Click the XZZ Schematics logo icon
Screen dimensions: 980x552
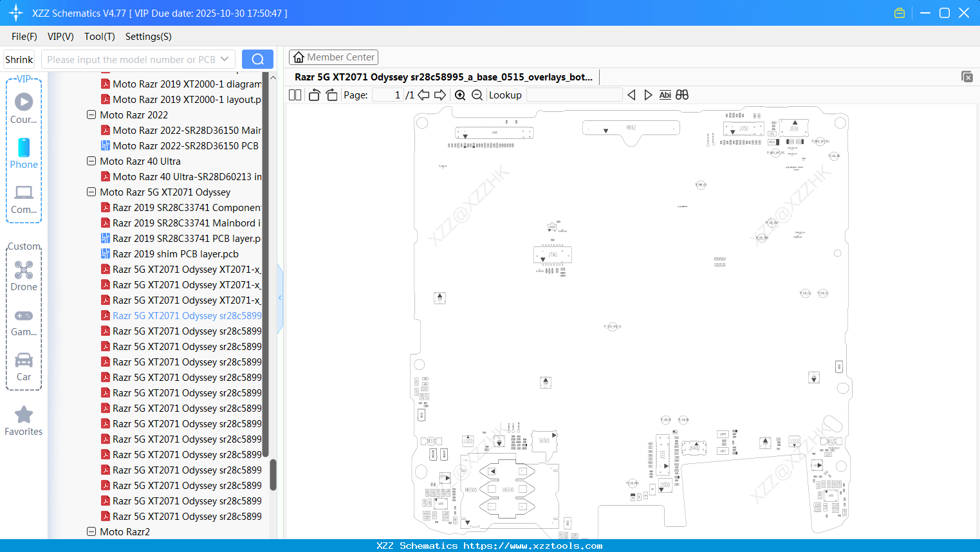[x=16, y=13]
